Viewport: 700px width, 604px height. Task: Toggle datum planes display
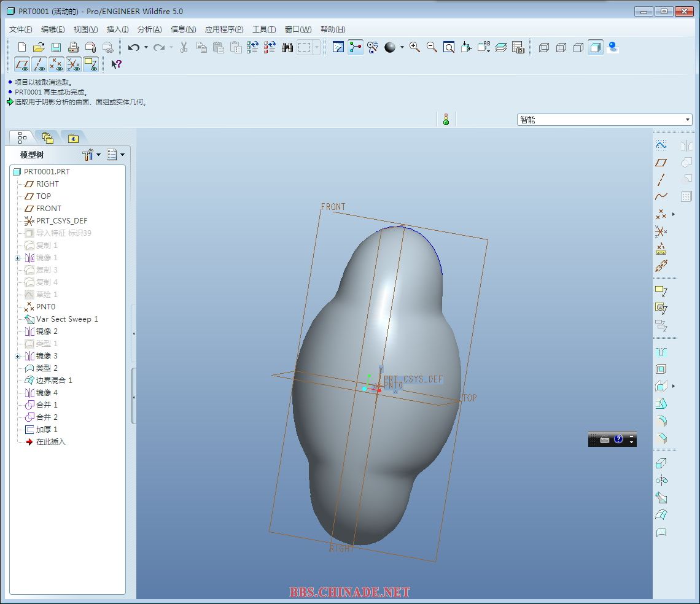(22, 64)
